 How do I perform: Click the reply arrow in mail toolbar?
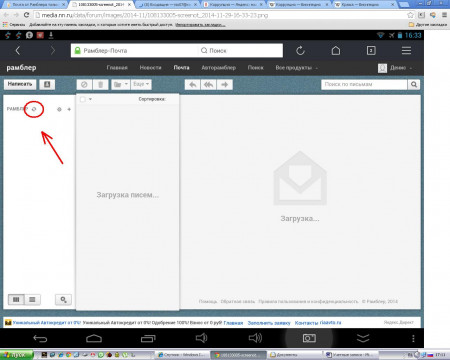pos(193,85)
